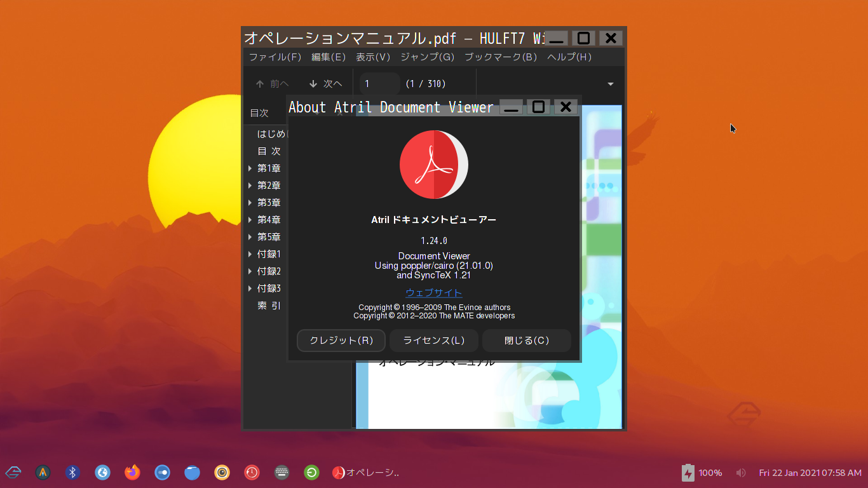Minimize the main Atril PDF window
This screenshot has width=868, height=488.
pyautogui.click(x=556, y=38)
